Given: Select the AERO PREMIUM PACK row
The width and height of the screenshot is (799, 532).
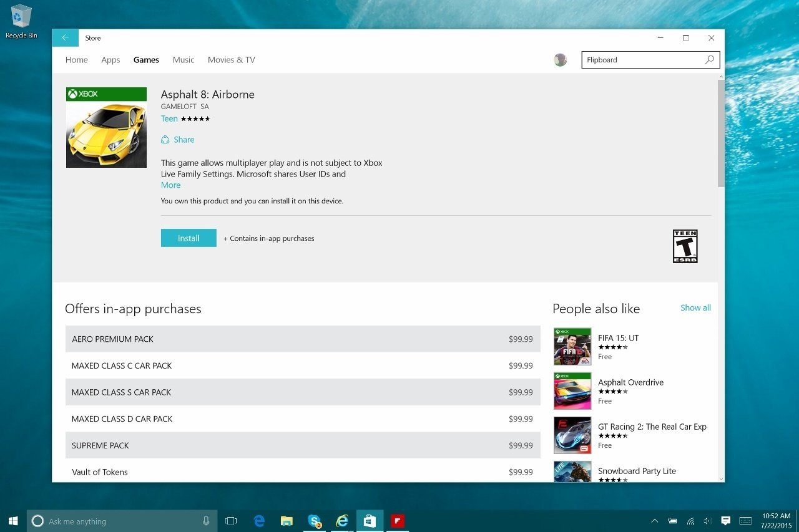Looking at the screenshot, I should pyautogui.click(x=303, y=339).
